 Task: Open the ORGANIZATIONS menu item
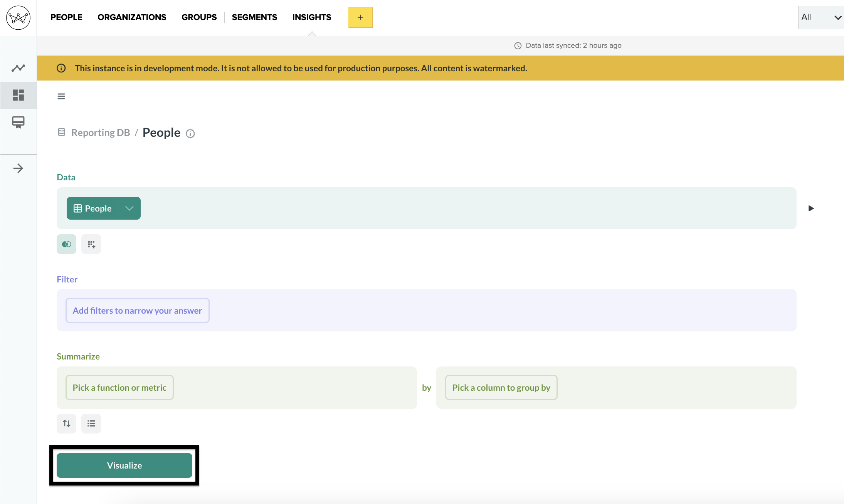click(x=132, y=17)
